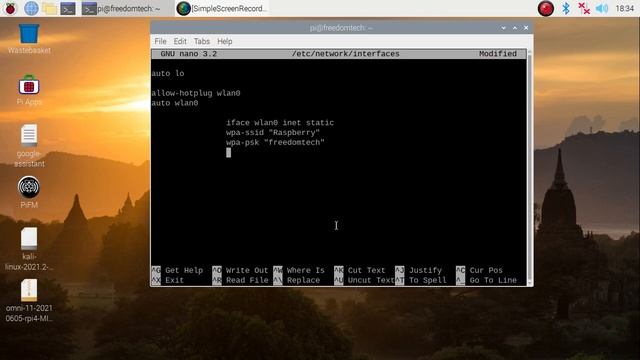Select the omni-11-2021 zip desktop file
Screen dimensions: 640x360
coord(29,301)
